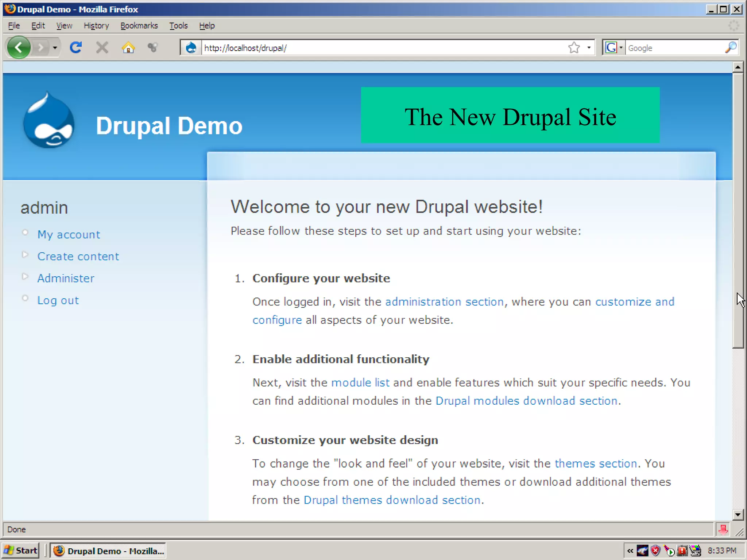Click the green play arrow tray icon

click(x=669, y=551)
